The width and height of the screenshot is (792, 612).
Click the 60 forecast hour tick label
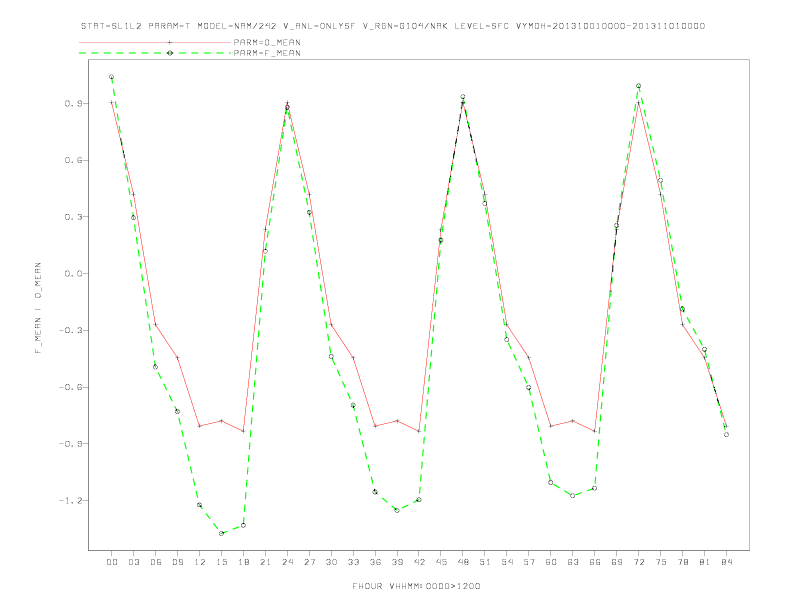551,562
